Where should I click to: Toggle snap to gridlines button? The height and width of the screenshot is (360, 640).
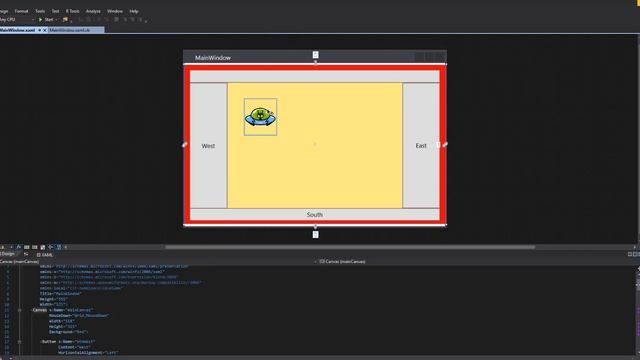(35, 247)
